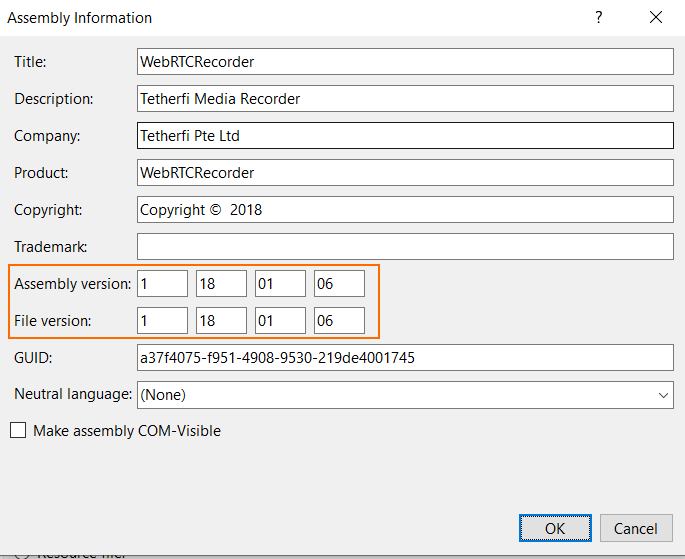Enable Make assembly COM-Visible checkbox
Image resolution: width=685 pixels, height=559 pixels.
click(18, 431)
